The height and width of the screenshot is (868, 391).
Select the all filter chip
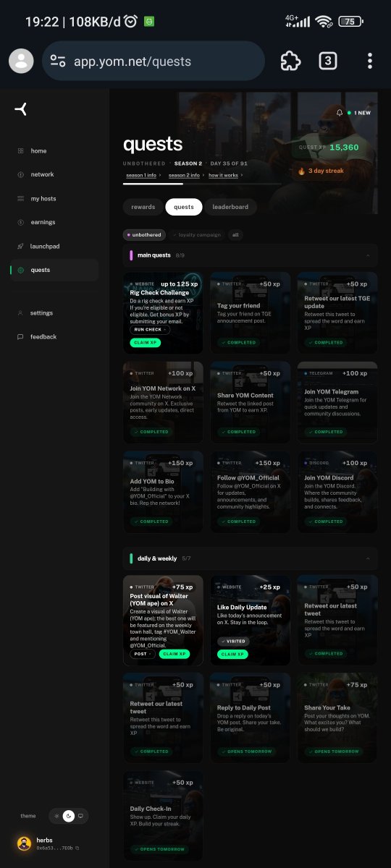click(236, 235)
